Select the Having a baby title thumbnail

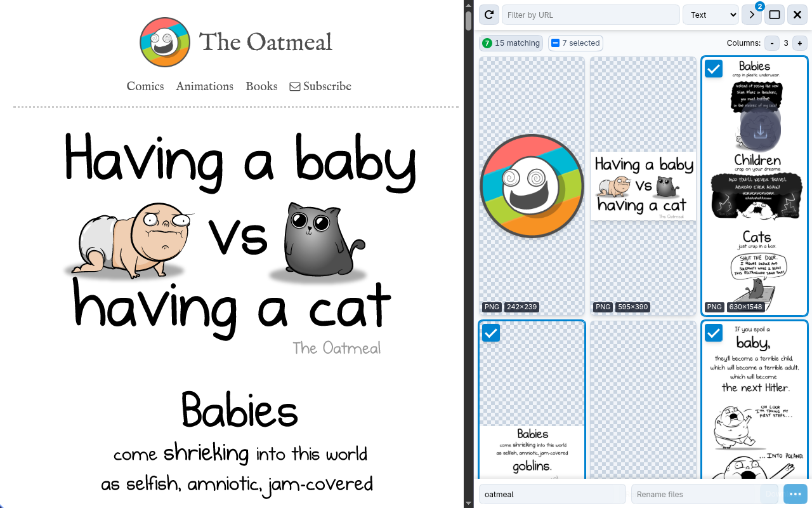(x=643, y=186)
